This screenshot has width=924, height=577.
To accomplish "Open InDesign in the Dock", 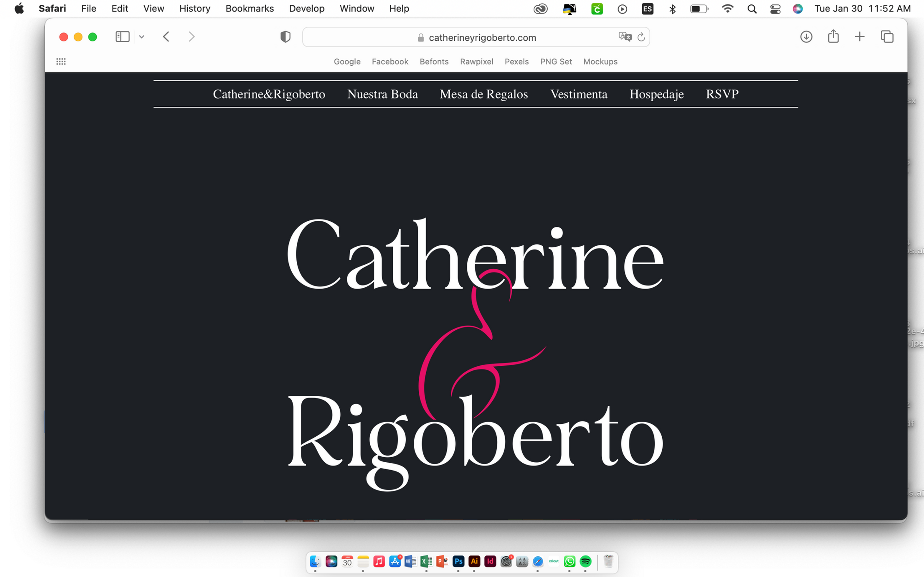I will pyautogui.click(x=490, y=562).
